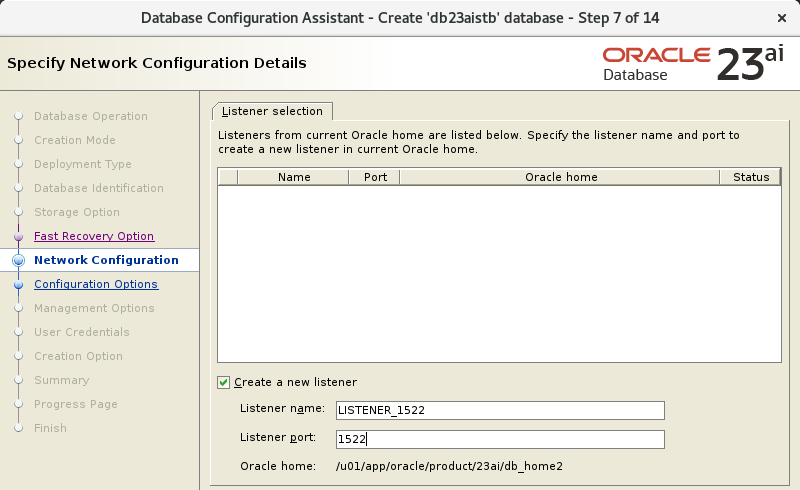Click the Oracle home column header
Screen dimensions: 800x490
(560, 177)
